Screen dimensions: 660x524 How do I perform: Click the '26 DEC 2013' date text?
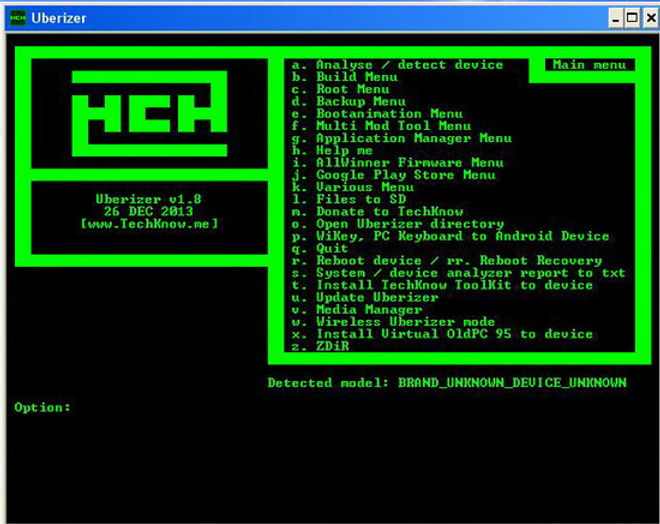click(149, 211)
